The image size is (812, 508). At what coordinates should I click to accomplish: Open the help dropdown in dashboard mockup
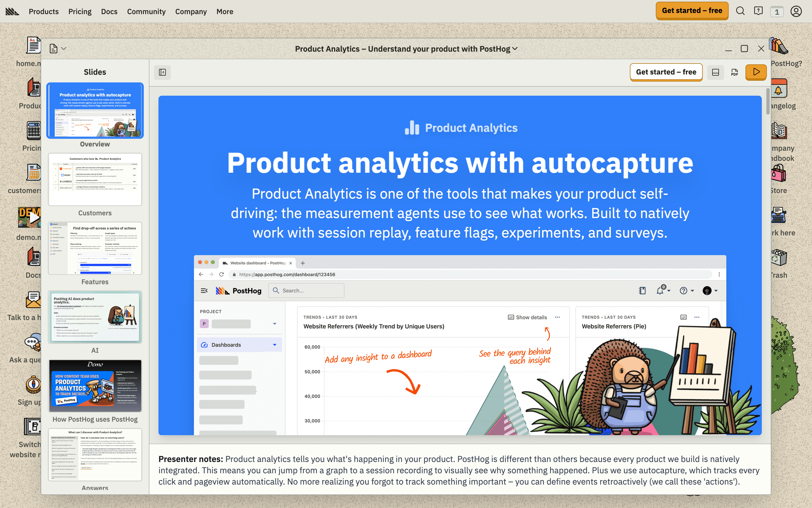(x=687, y=291)
